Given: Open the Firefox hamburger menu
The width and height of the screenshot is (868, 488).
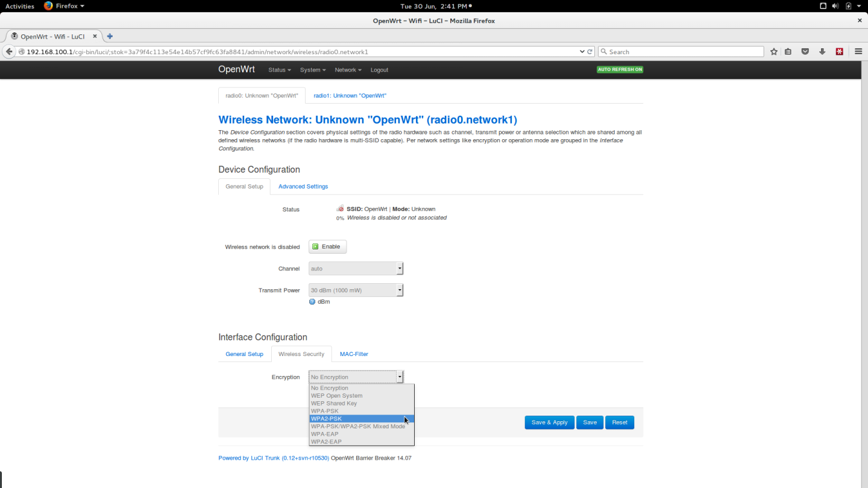Looking at the screenshot, I should tap(858, 52).
